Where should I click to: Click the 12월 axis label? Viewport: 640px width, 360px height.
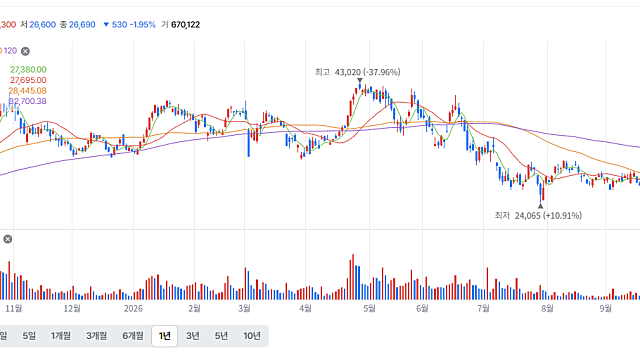pos(72,309)
